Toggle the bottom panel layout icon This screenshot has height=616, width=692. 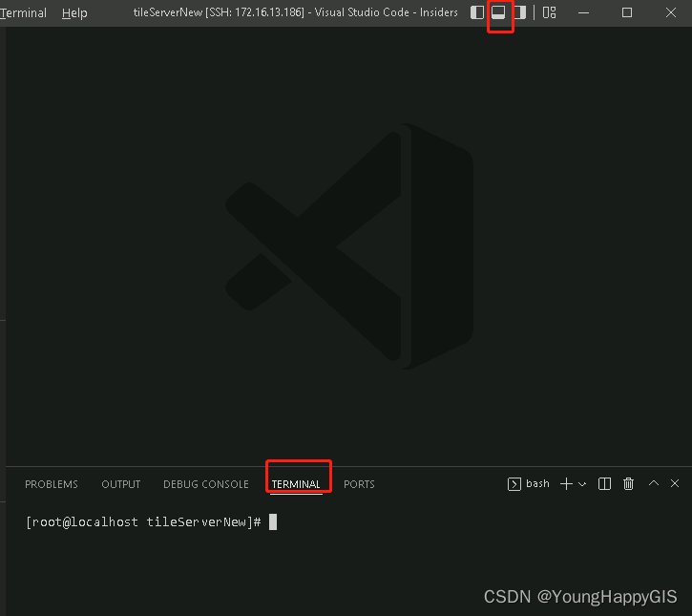[x=498, y=12]
